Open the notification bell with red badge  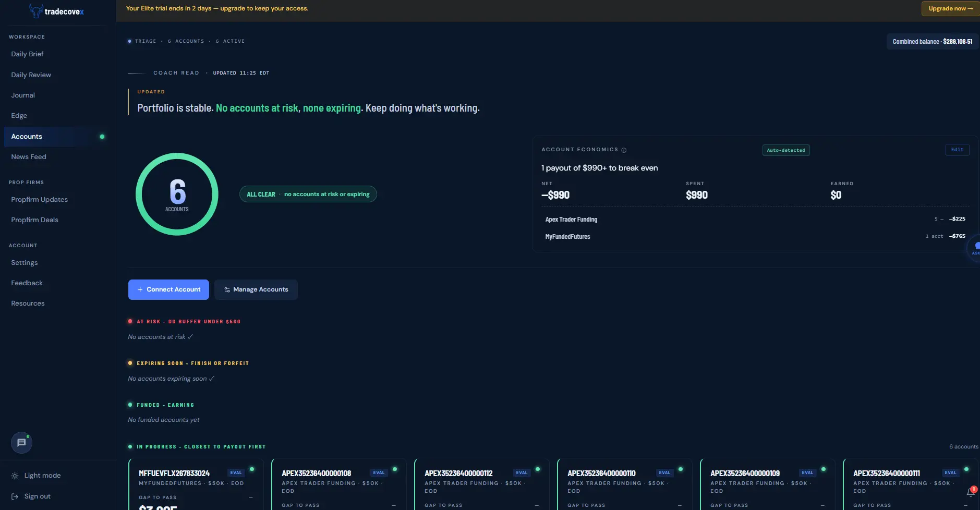(971, 492)
